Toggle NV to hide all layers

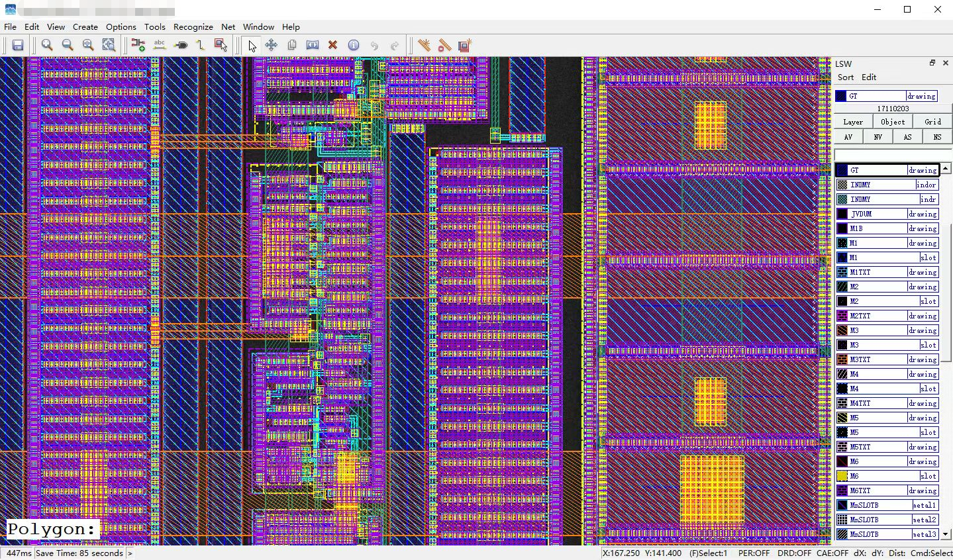click(x=878, y=137)
